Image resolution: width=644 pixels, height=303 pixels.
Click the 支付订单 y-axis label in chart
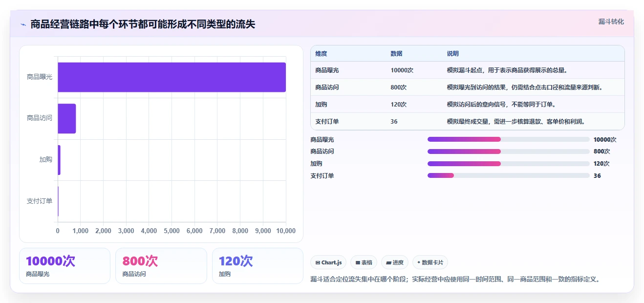40,201
